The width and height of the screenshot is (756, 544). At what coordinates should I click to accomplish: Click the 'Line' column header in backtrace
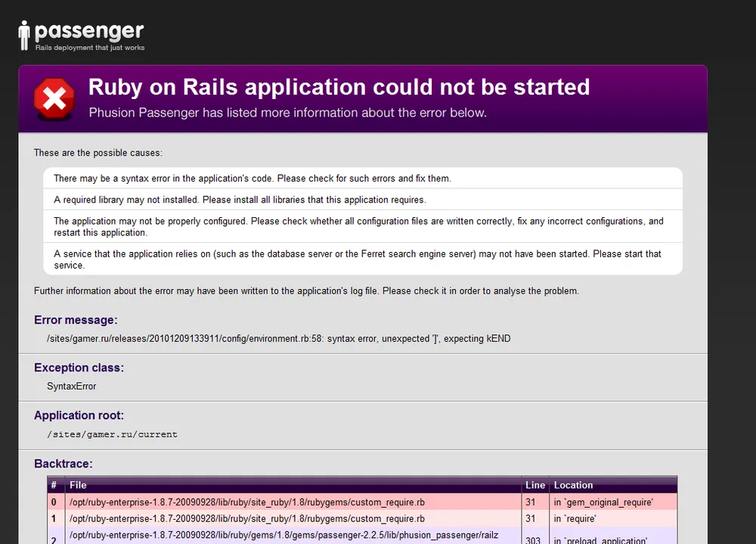click(535, 485)
